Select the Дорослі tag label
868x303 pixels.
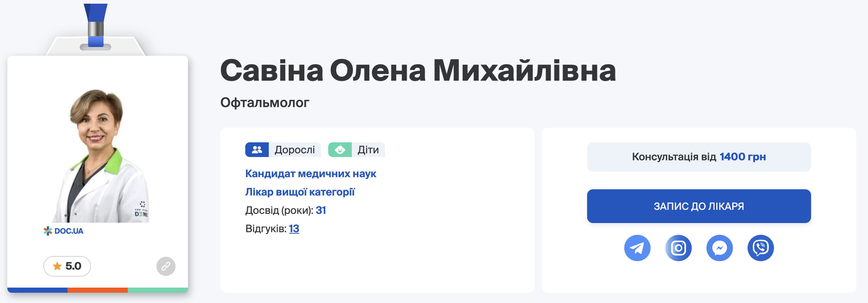point(294,150)
